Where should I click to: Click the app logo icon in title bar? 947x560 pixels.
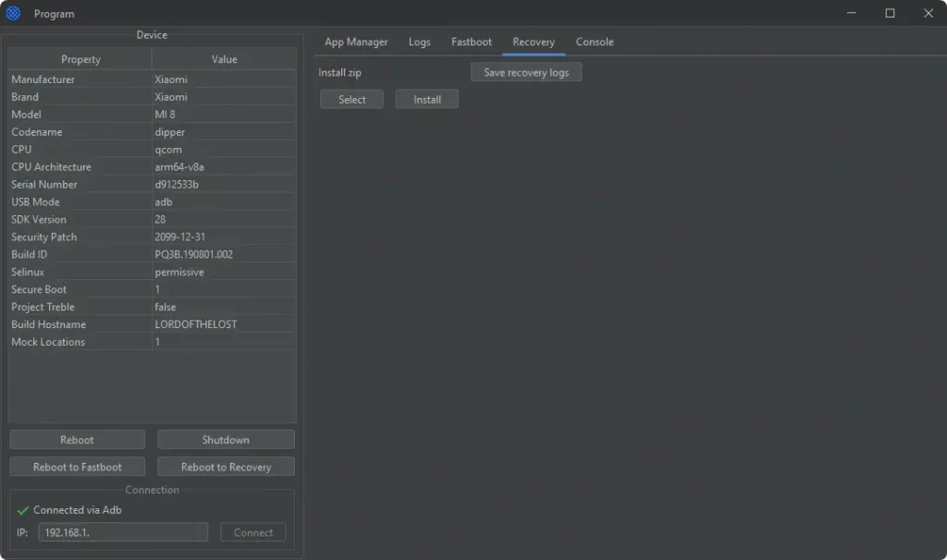click(x=13, y=14)
